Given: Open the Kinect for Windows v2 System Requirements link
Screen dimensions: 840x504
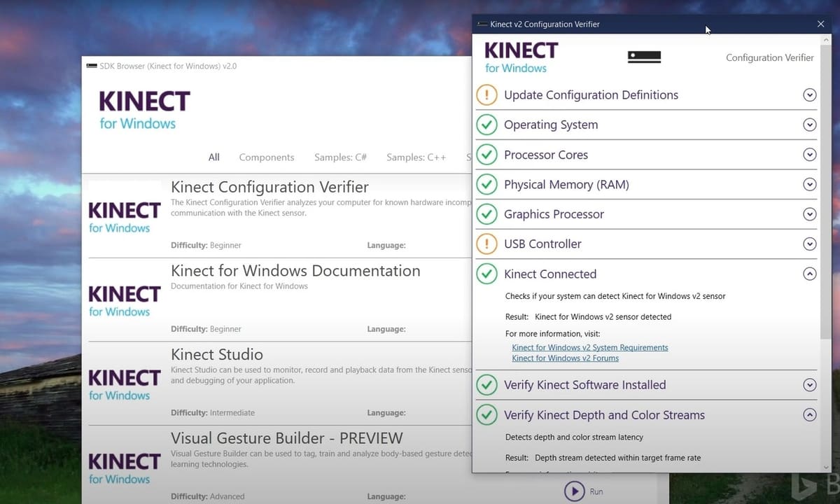Looking at the screenshot, I should 589,347.
